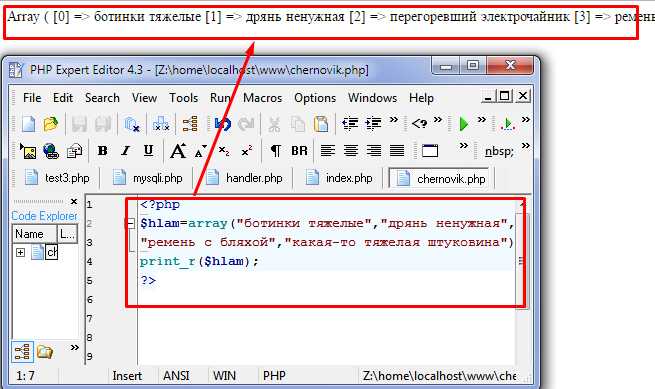Click the larger font A icon
The width and height of the screenshot is (655, 389).
coord(178,151)
